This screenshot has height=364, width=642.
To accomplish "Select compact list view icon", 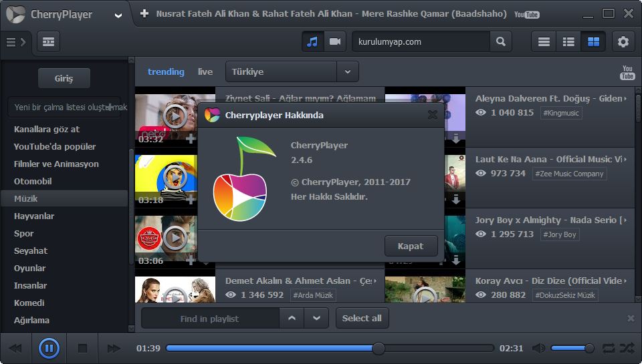I will pos(544,41).
